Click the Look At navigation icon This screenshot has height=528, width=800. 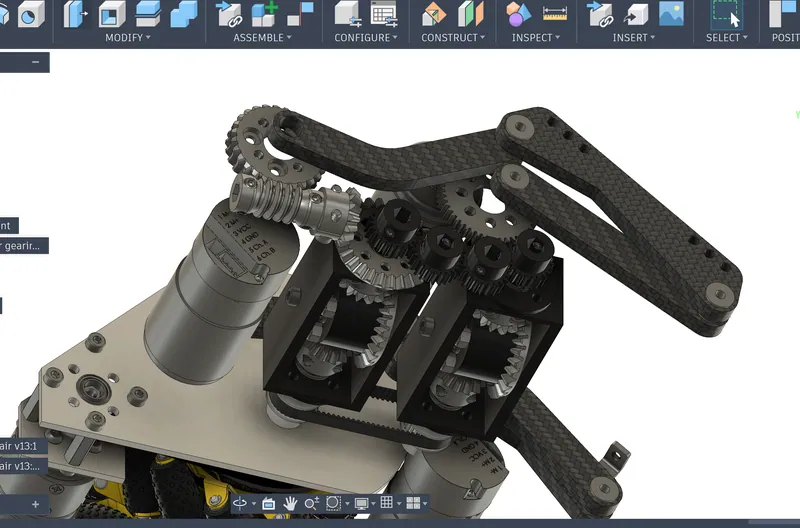point(268,504)
